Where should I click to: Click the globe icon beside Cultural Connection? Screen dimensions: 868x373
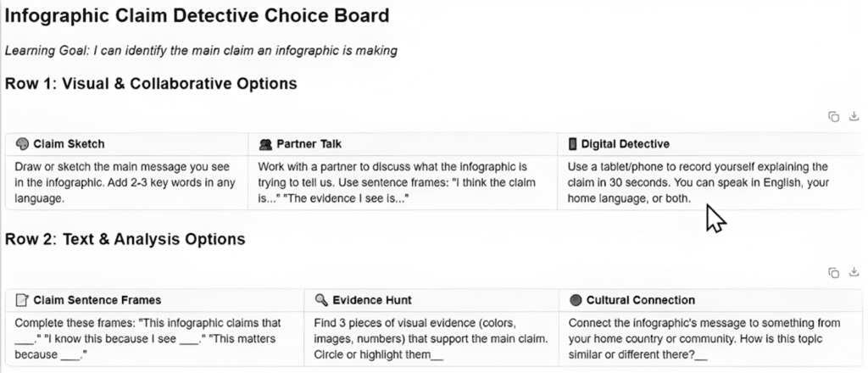[x=576, y=300]
